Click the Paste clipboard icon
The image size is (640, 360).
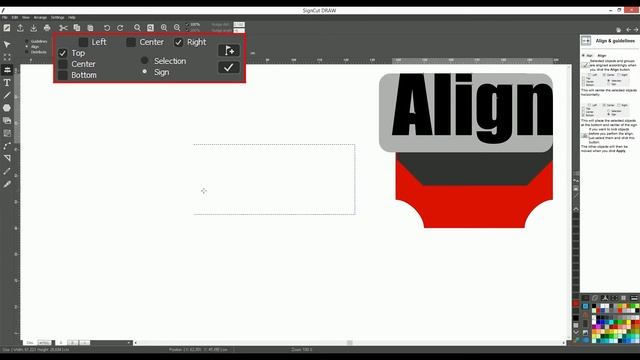click(x=90, y=28)
